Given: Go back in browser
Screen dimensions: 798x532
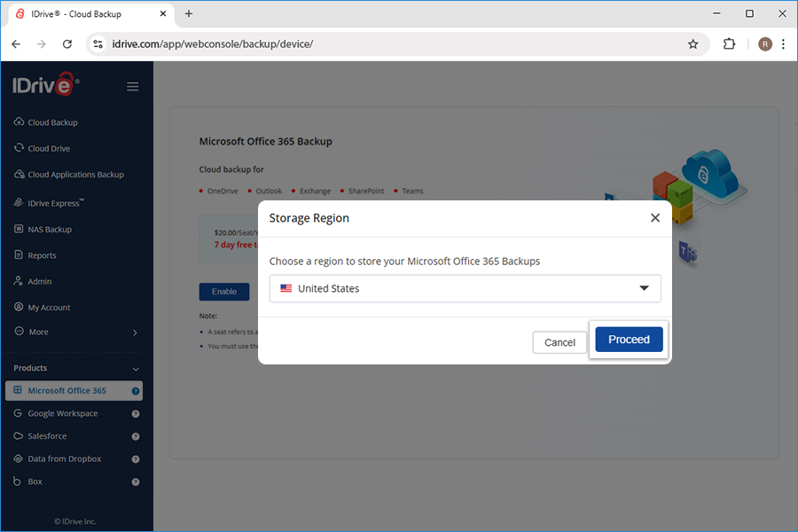Looking at the screenshot, I should click(16, 44).
